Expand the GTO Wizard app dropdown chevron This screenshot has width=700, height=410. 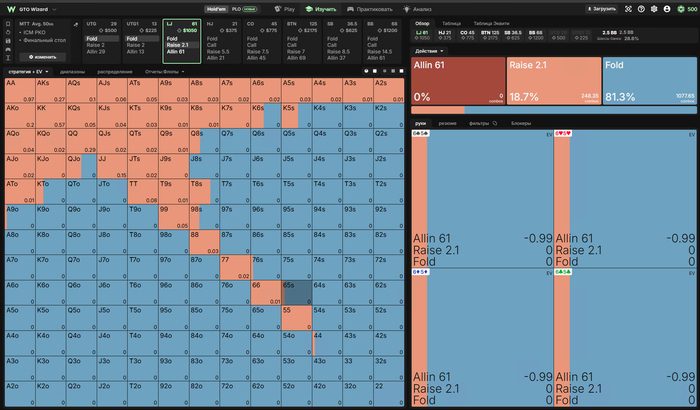tap(54, 9)
